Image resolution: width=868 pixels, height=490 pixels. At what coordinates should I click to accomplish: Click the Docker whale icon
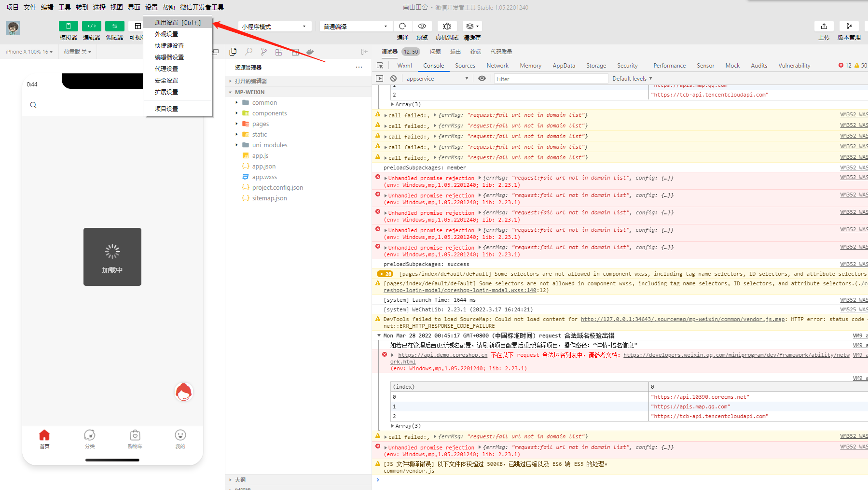pos(310,52)
